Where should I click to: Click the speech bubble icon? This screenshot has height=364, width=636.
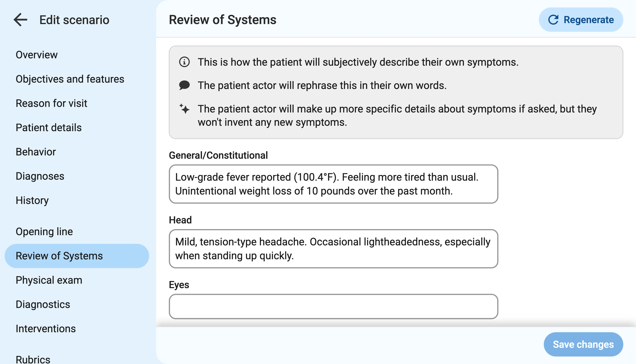click(x=184, y=85)
